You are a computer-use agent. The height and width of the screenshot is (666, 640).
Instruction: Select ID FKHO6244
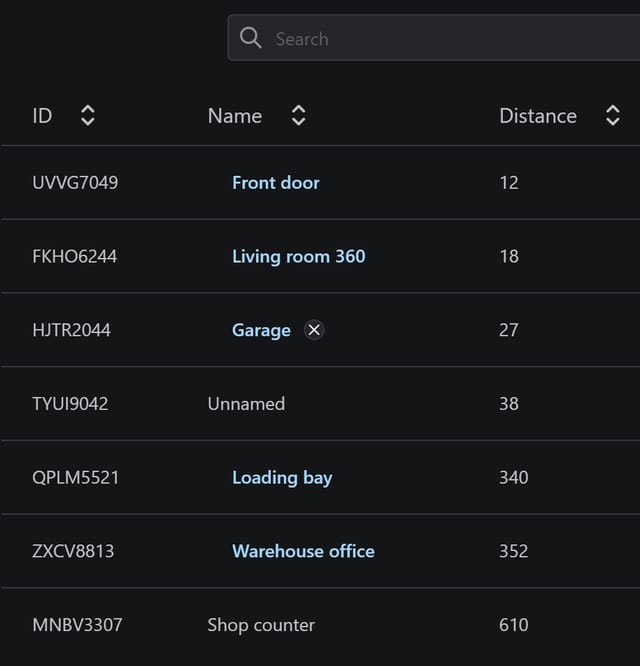(x=74, y=257)
